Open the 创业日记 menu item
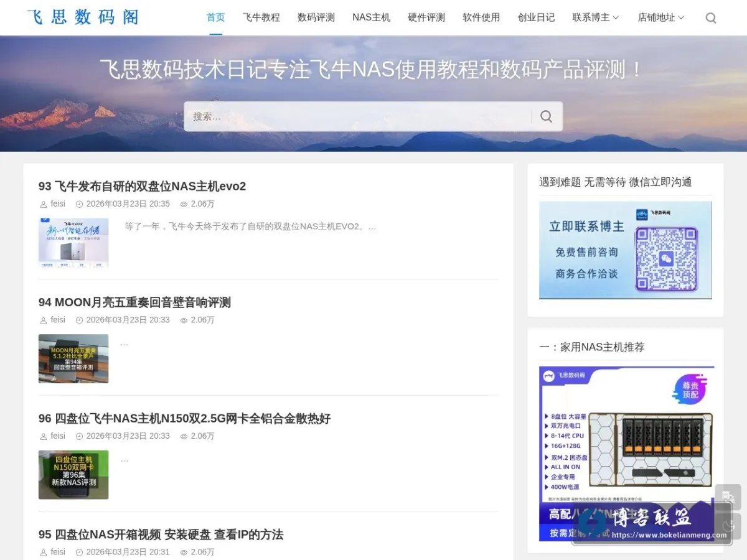 (536, 17)
